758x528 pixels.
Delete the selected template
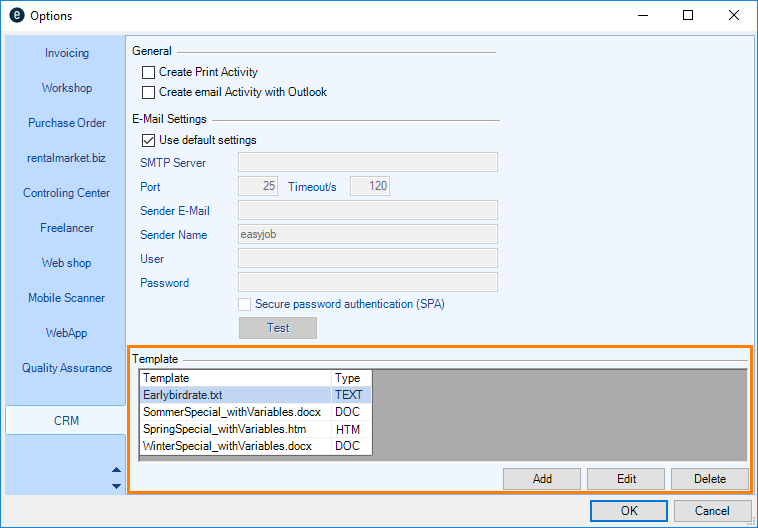[710, 479]
